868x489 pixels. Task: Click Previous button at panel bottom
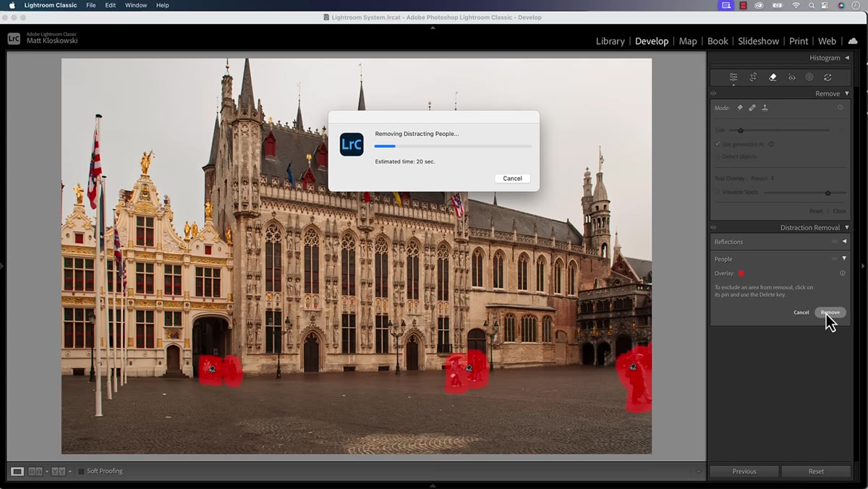[x=744, y=471]
